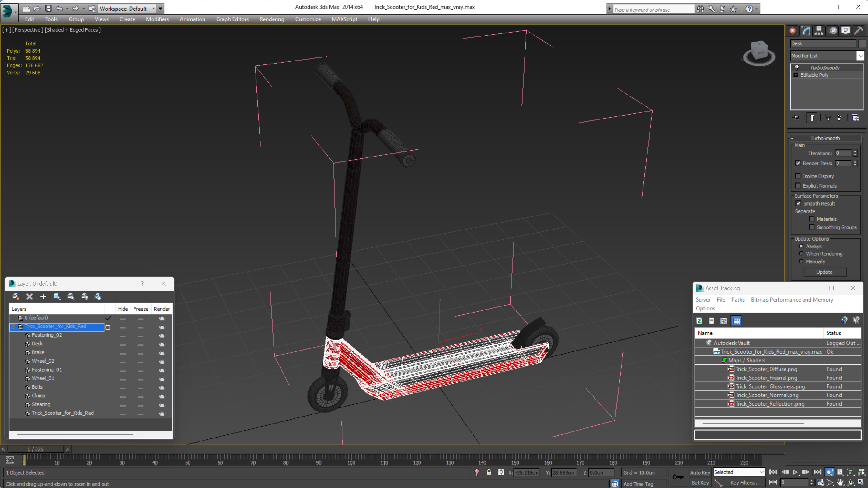Select Manually update option

801,261
